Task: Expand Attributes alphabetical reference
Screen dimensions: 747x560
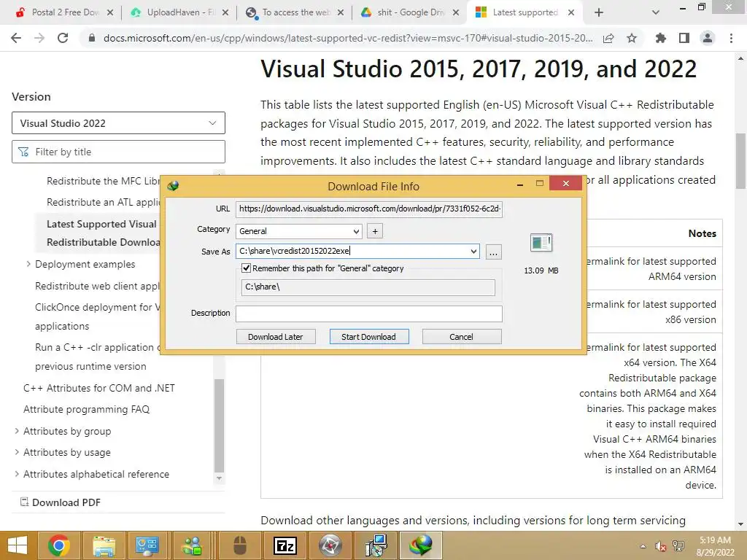Action: click(17, 474)
